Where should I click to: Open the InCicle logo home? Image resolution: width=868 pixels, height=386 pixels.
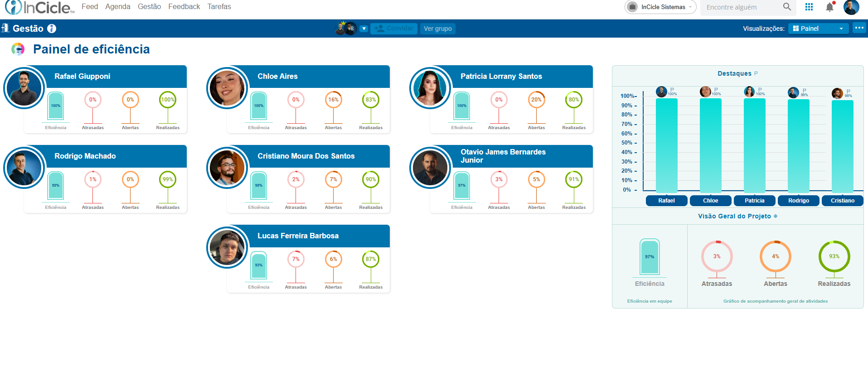point(39,7)
